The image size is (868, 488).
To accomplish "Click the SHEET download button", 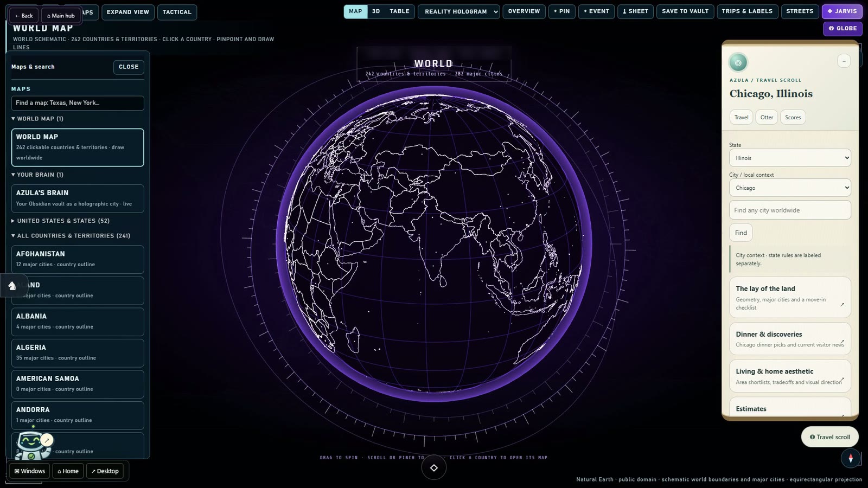I will click(x=635, y=11).
